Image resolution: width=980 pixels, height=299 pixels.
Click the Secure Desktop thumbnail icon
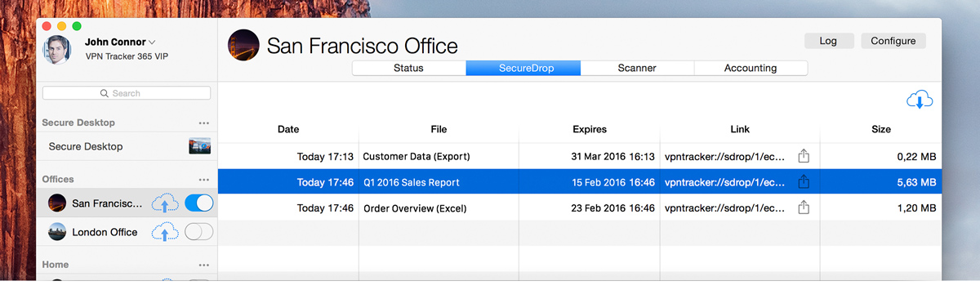(x=200, y=146)
